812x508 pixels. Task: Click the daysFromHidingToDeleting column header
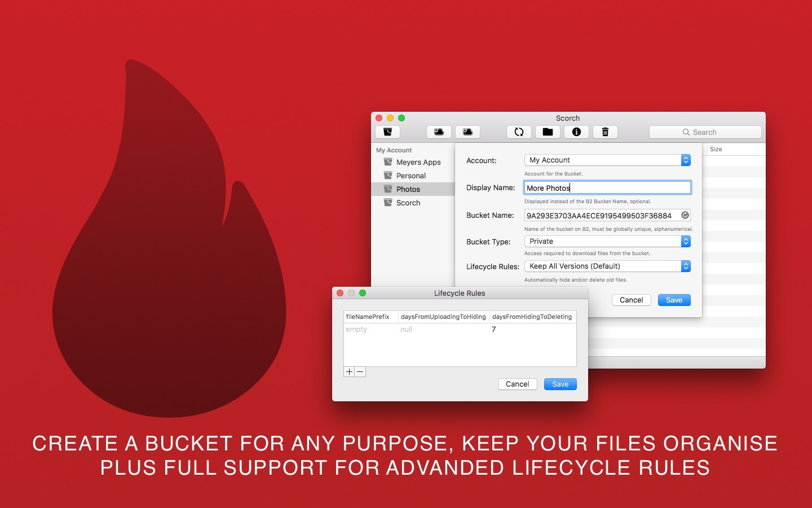532,317
